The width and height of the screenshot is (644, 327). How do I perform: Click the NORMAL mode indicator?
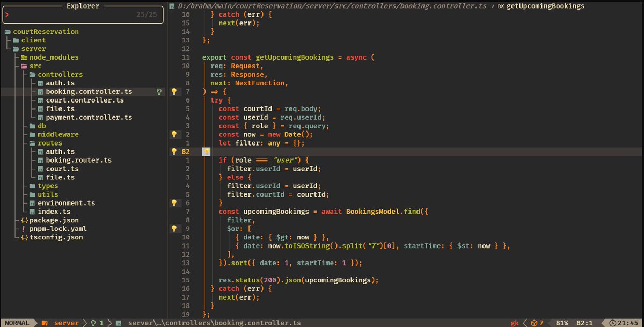[x=18, y=323]
